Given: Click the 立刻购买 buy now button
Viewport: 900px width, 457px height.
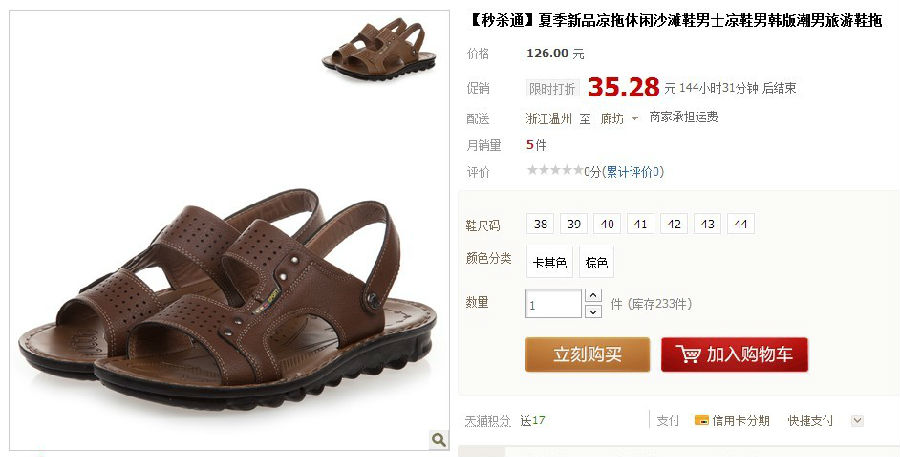Looking at the screenshot, I should coord(588,354).
